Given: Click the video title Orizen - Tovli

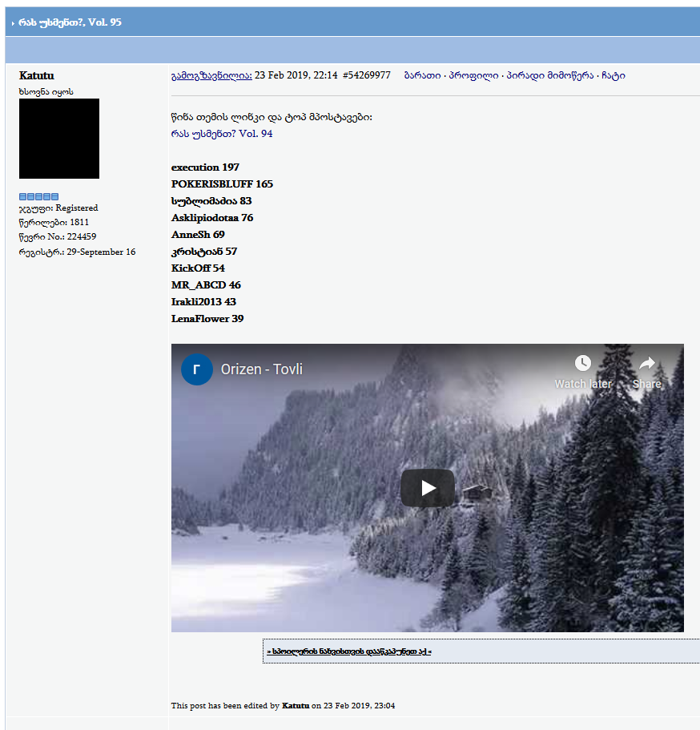Looking at the screenshot, I should 264,369.
